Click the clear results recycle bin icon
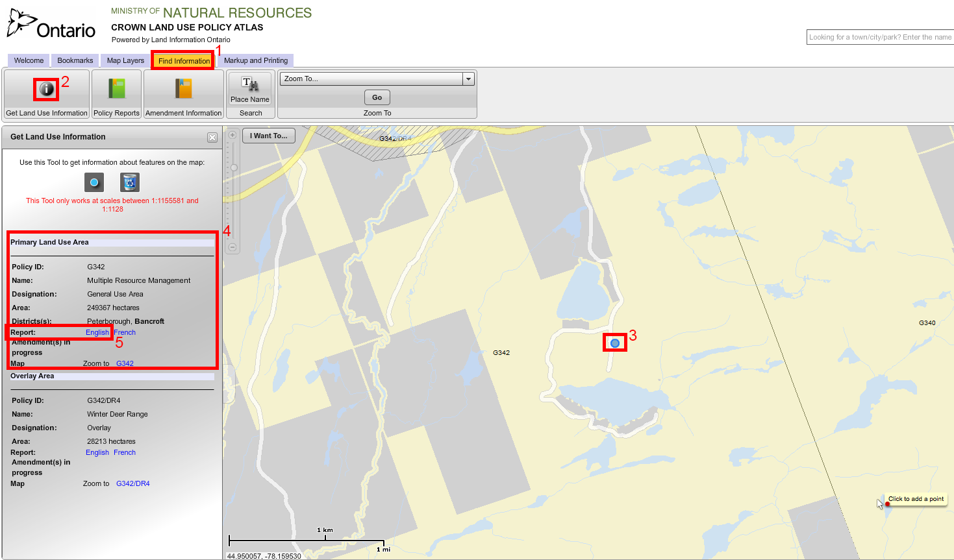 coord(130,182)
